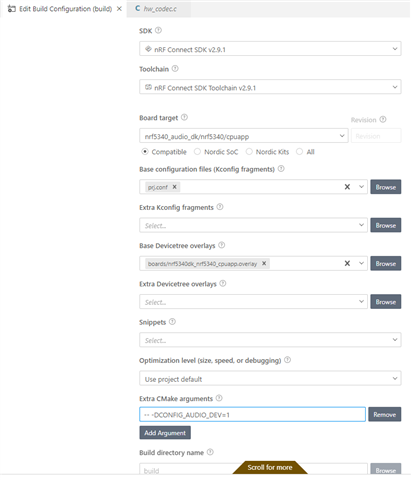The width and height of the screenshot is (411, 480).
Task: Click Browse for Extra Devicetree overlays
Action: (386, 302)
